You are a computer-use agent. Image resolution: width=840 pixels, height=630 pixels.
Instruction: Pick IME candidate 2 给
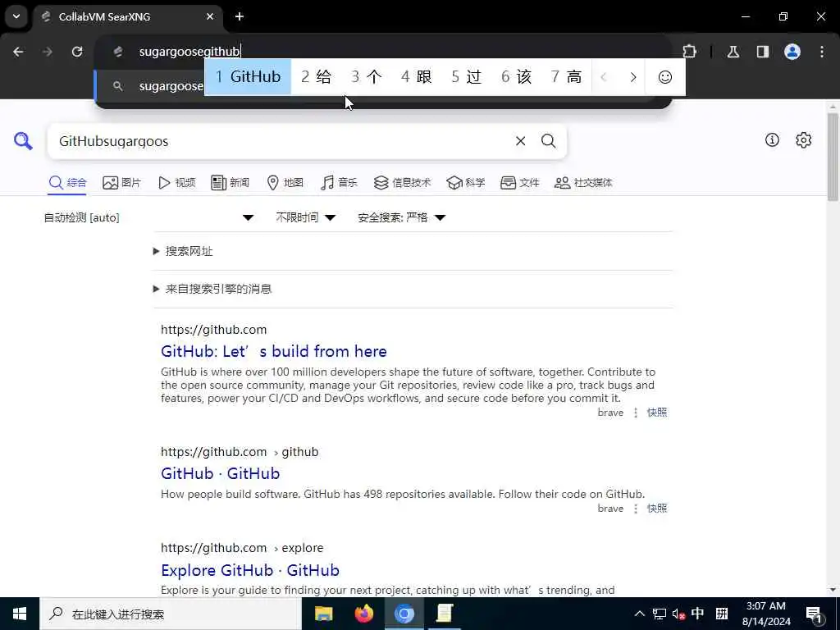click(x=316, y=77)
